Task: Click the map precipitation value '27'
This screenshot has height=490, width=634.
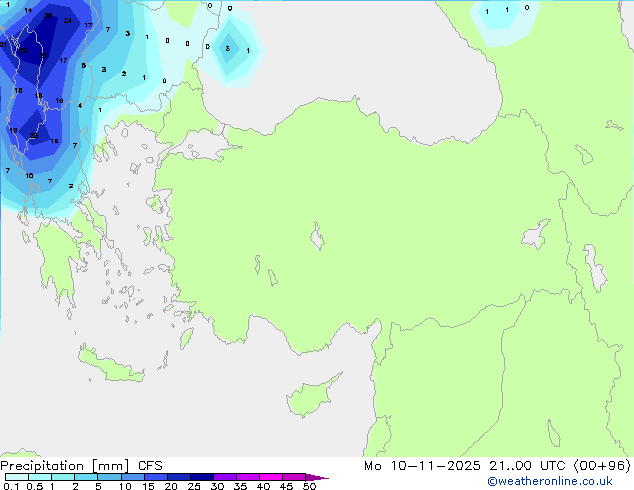Action: pos(43,55)
